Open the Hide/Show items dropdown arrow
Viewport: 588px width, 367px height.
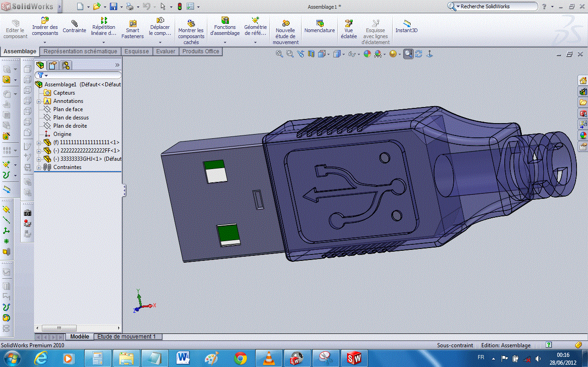click(x=358, y=54)
